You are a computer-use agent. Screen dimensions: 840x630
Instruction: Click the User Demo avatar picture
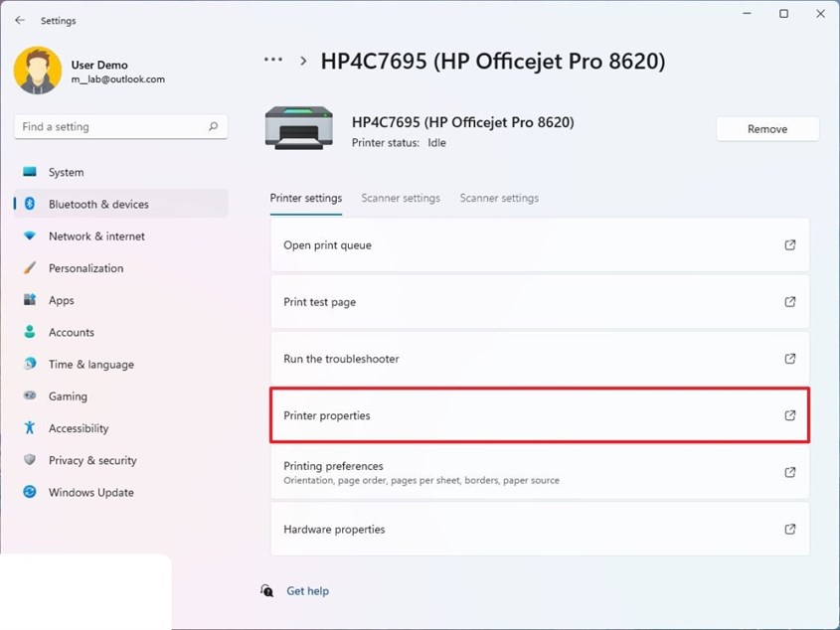(37, 72)
